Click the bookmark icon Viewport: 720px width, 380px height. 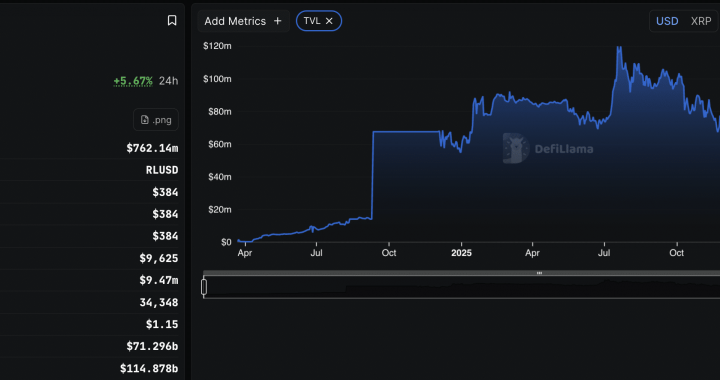[172, 20]
